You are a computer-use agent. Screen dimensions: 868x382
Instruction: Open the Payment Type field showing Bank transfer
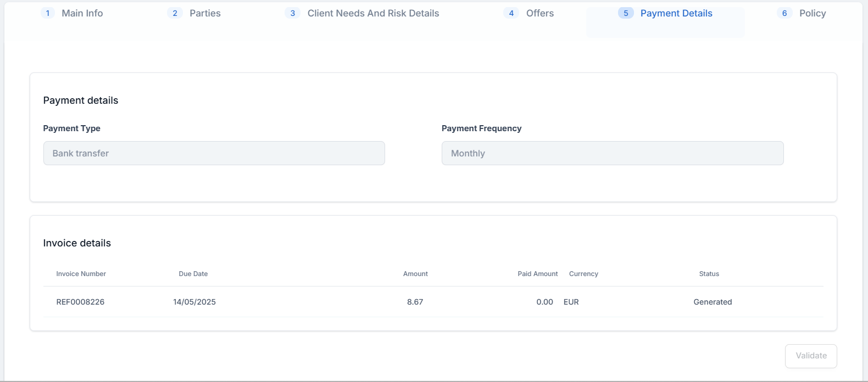(214, 153)
